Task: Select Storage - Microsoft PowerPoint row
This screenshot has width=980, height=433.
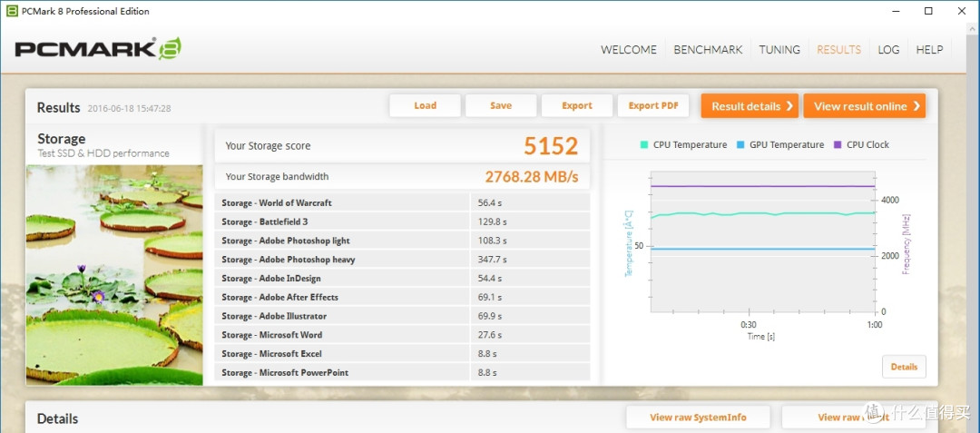Action: pos(402,372)
